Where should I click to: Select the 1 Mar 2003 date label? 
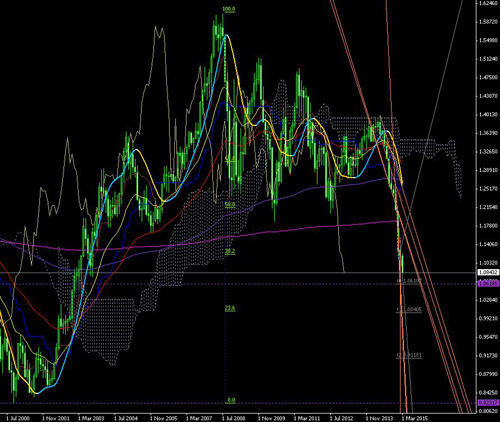point(91,418)
